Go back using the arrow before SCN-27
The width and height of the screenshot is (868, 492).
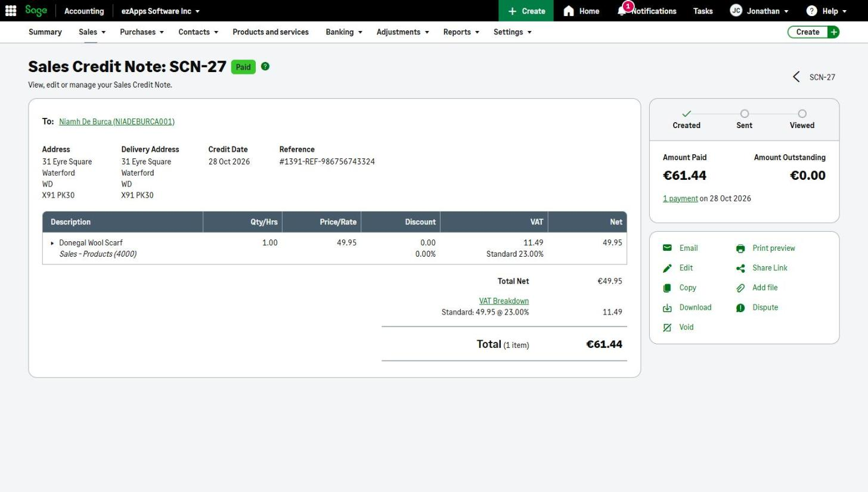click(796, 77)
